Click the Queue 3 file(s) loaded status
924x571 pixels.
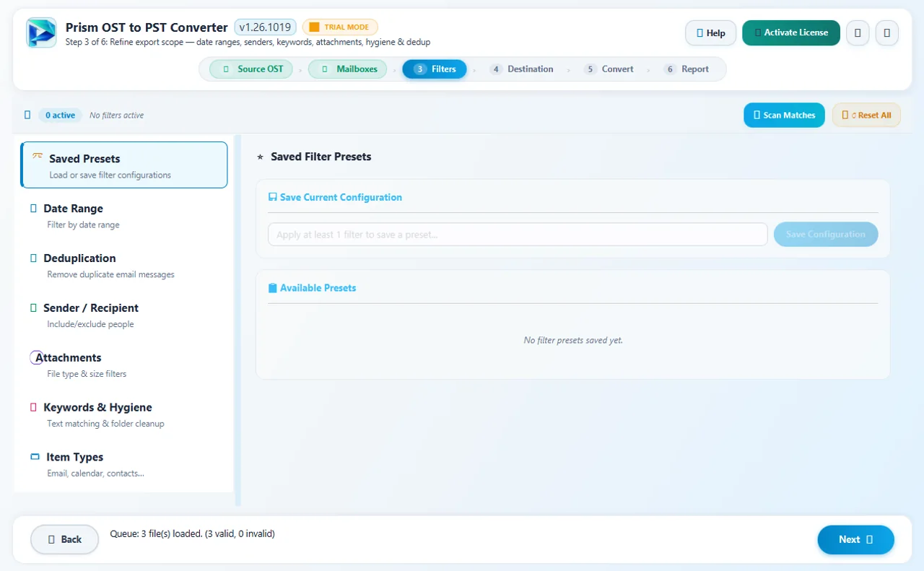click(192, 534)
